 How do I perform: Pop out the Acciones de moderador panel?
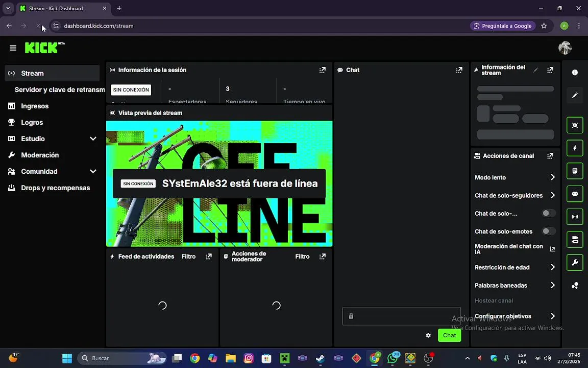tap(323, 257)
